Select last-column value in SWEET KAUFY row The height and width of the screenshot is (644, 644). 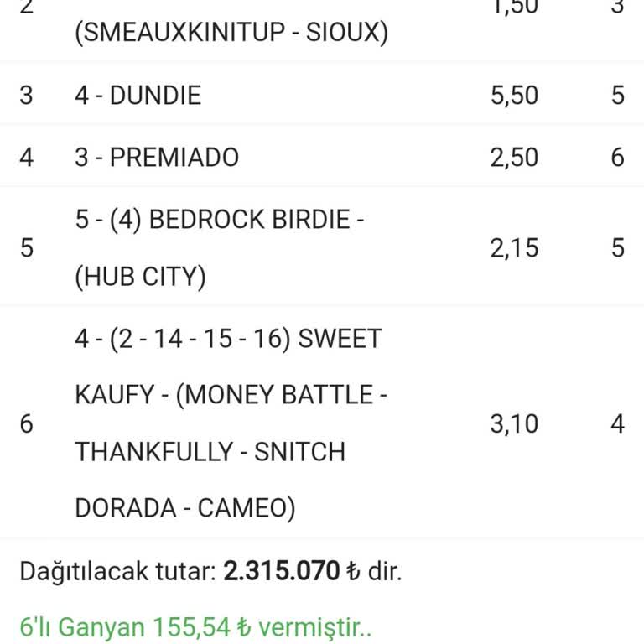pyautogui.click(x=617, y=423)
